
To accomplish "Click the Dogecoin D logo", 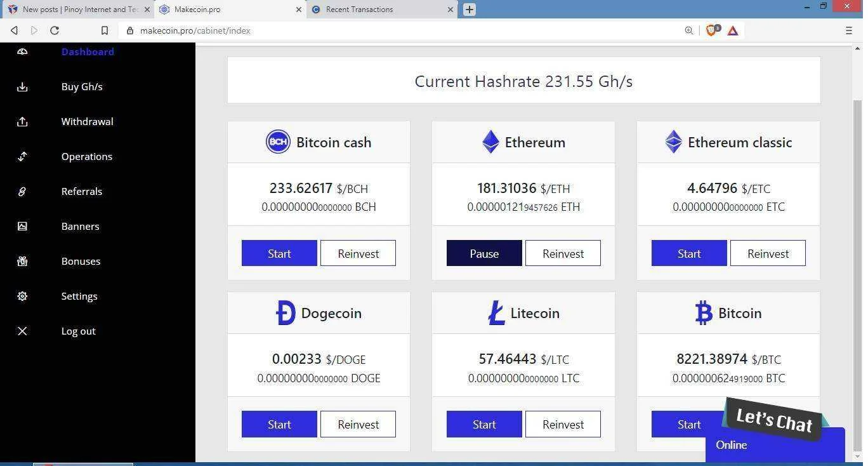I will pyautogui.click(x=286, y=313).
